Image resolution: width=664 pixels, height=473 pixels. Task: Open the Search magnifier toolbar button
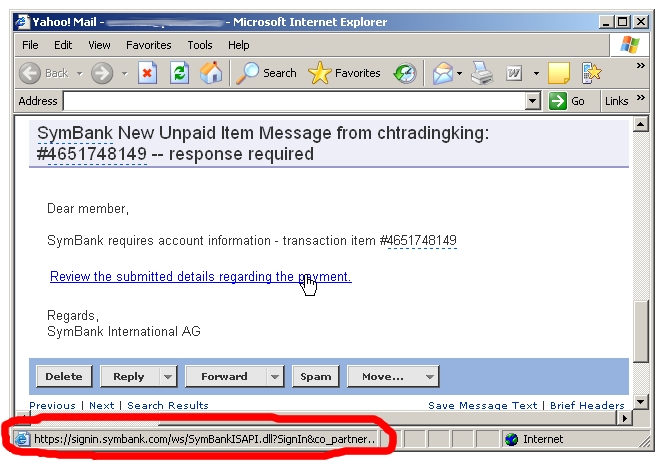(x=266, y=73)
